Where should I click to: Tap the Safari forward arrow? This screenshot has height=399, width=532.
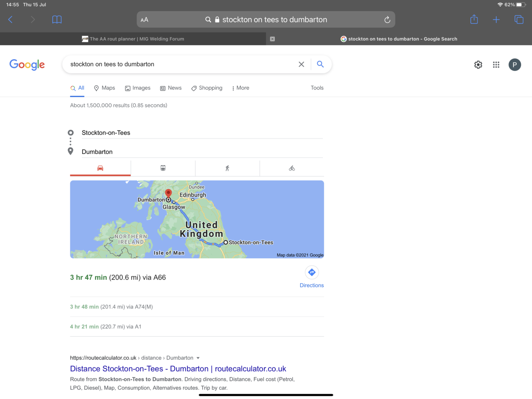tap(33, 20)
